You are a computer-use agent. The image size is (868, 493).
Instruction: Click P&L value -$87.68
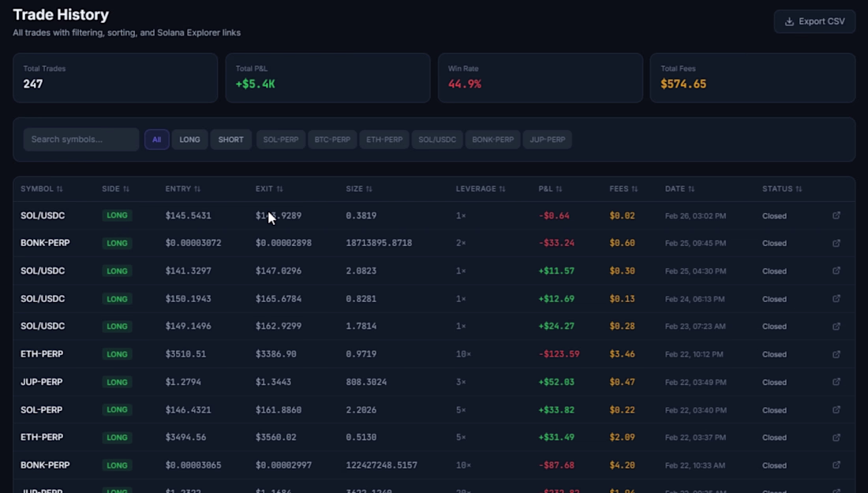pyautogui.click(x=556, y=465)
